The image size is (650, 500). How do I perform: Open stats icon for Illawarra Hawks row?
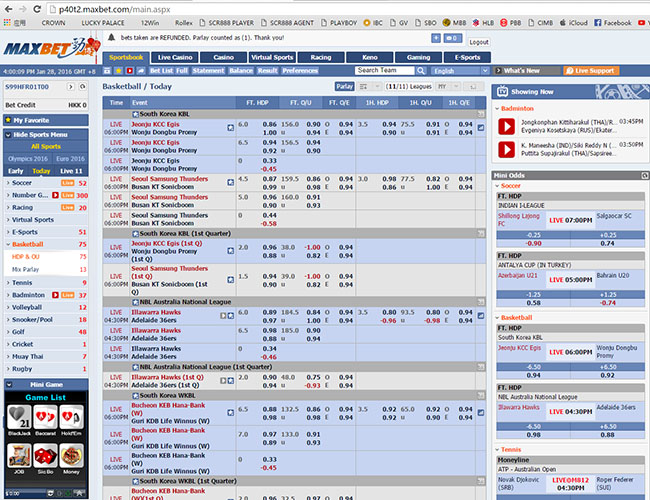click(x=480, y=316)
